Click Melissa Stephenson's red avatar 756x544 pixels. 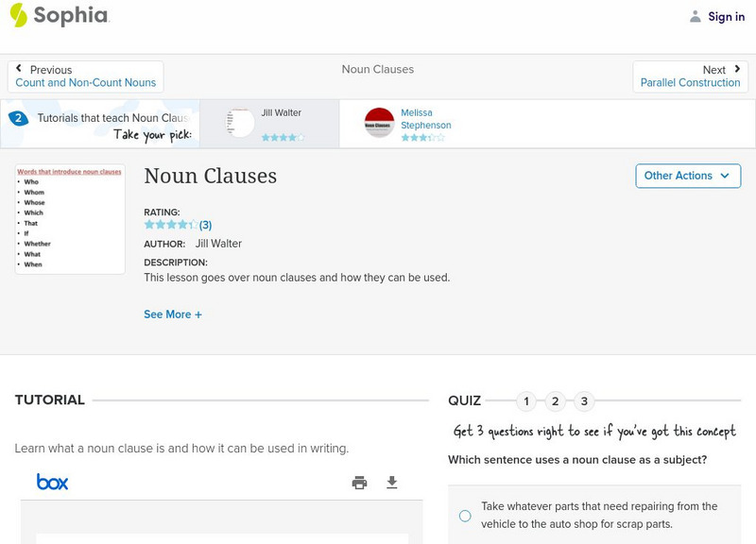coord(379,123)
